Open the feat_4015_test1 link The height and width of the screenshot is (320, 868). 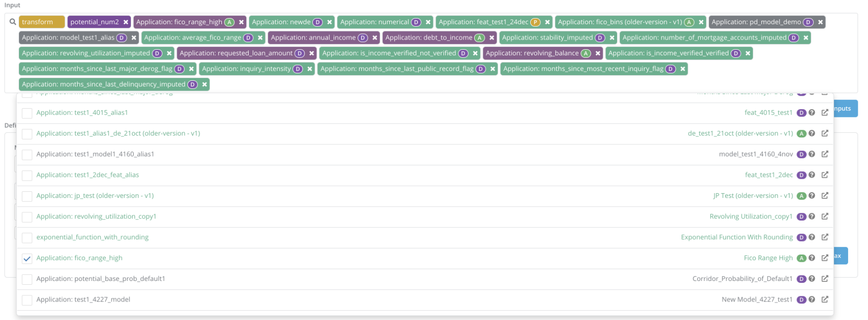pos(768,112)
